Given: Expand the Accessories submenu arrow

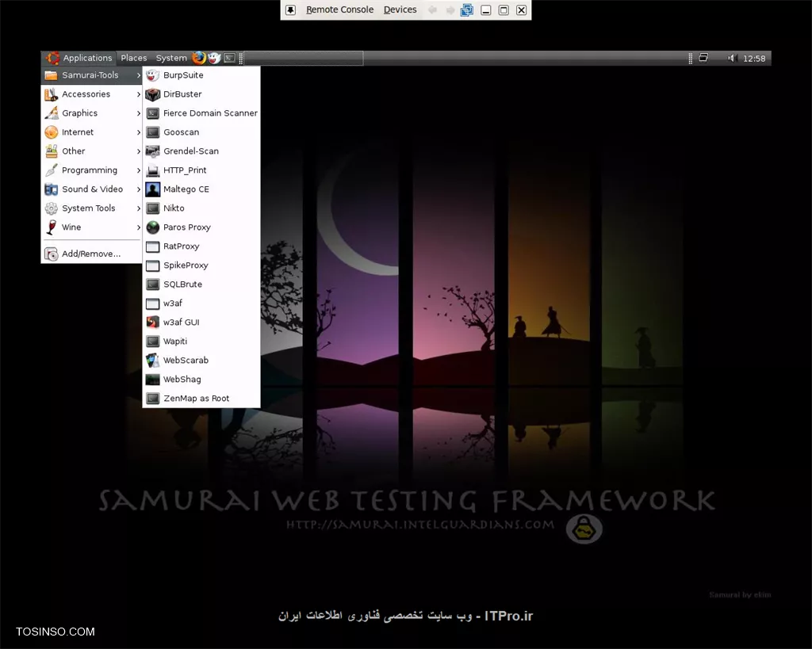Looking at the screenshot, I should tap(138, 94).
